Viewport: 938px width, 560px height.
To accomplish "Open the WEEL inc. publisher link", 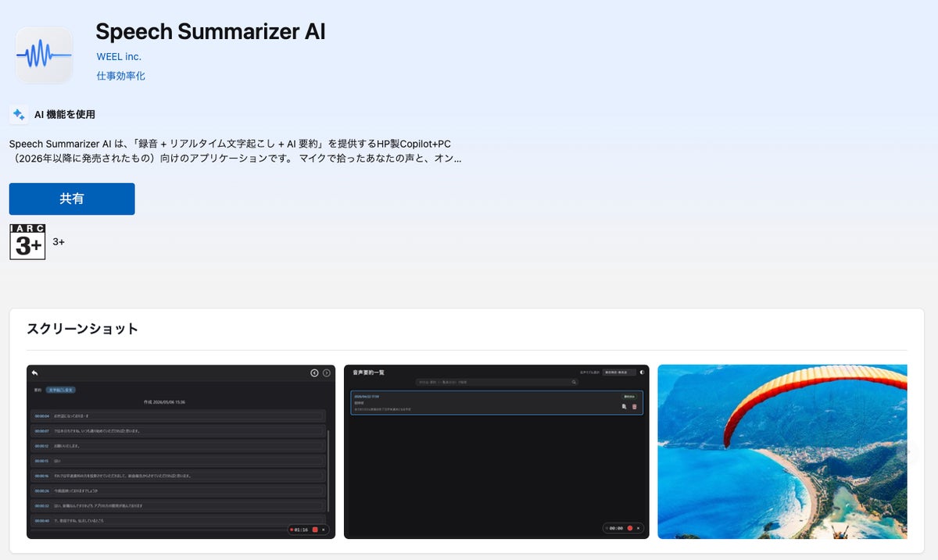I will click(119, 57).
